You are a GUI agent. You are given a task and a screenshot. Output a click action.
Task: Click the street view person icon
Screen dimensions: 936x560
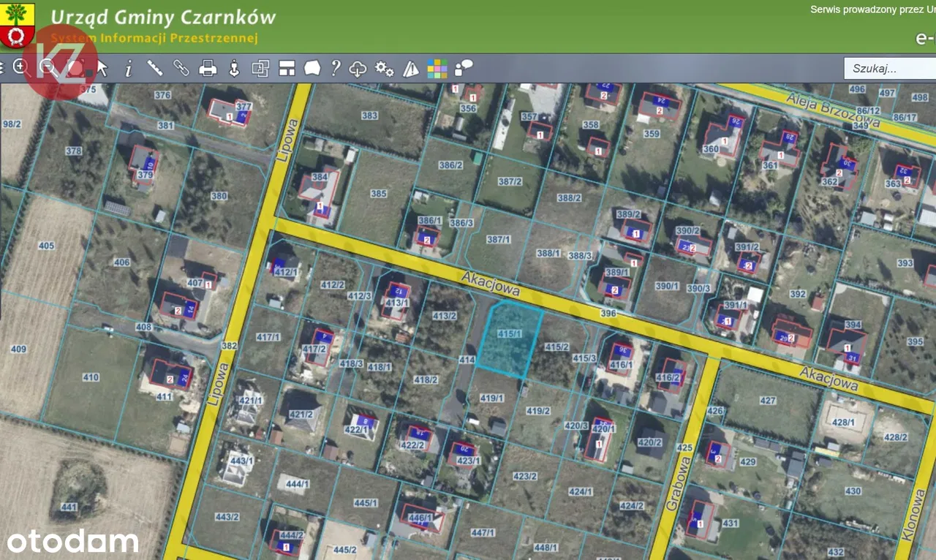click(234, 69)
